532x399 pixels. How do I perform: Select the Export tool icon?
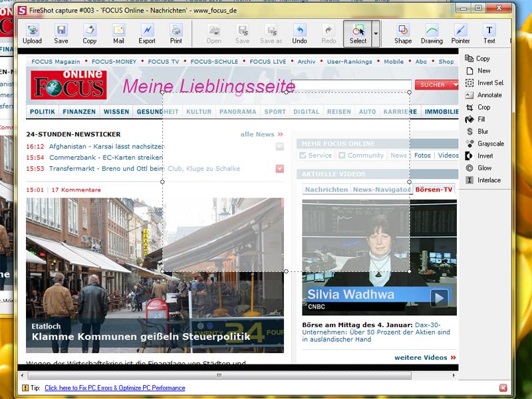coord(147,33)
